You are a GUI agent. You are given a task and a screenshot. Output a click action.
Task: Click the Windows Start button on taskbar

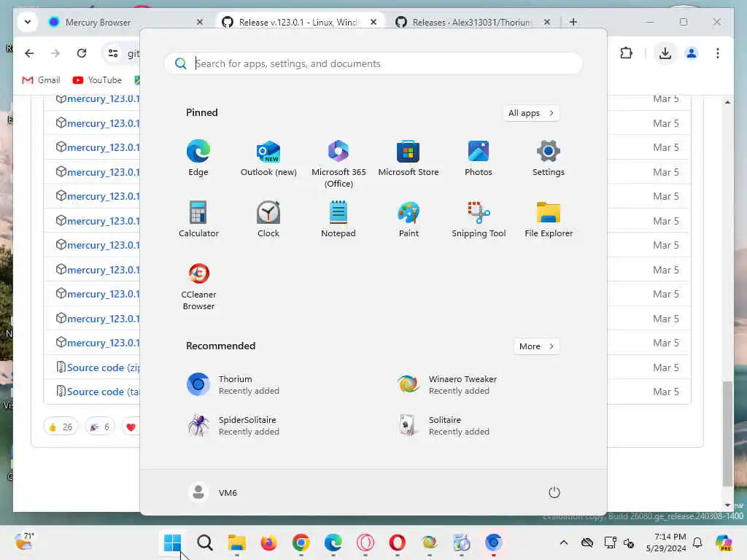pyautogui.click(x=172, y=542)
